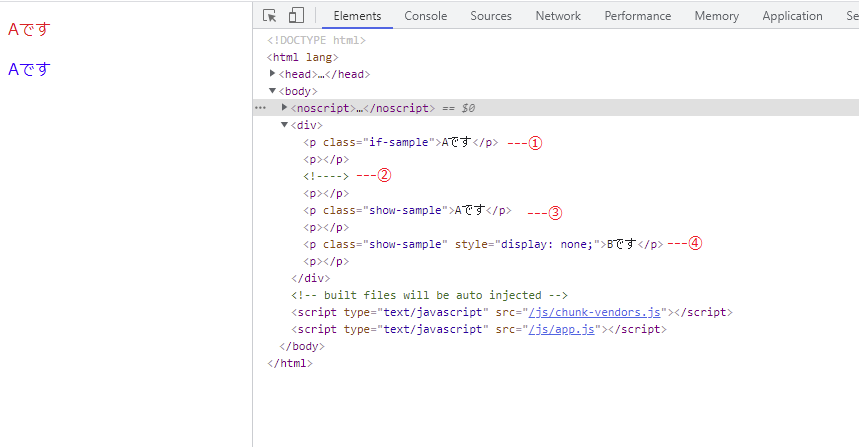Select the closing body tag
The width and height of the screenshot is (859, 447).
[302, 346]
